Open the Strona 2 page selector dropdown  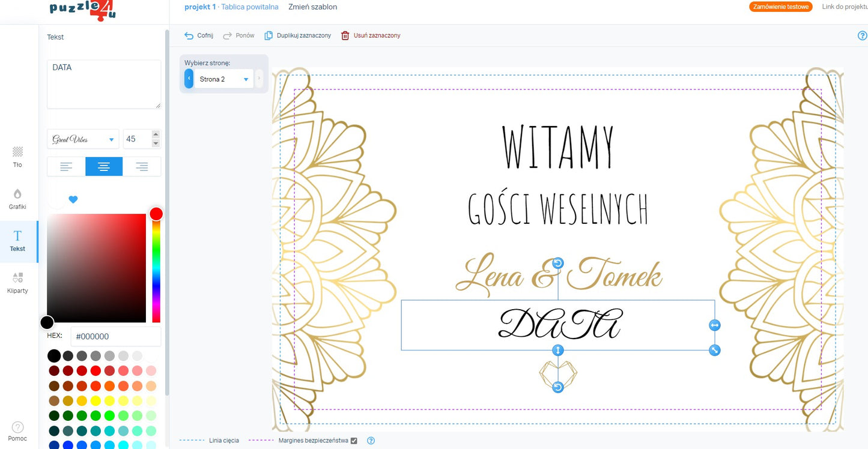(223, 79)
